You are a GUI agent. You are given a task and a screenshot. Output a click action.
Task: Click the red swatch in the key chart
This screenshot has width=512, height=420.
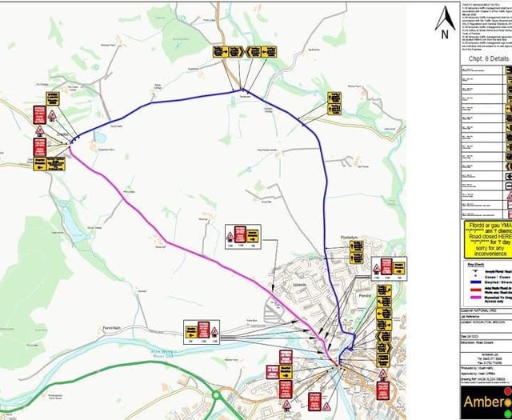pos(473,290)
